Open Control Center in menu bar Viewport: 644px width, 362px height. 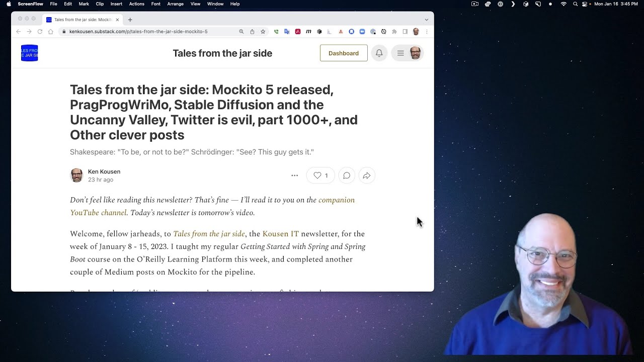pyautogui.click(x=585, y=4)
